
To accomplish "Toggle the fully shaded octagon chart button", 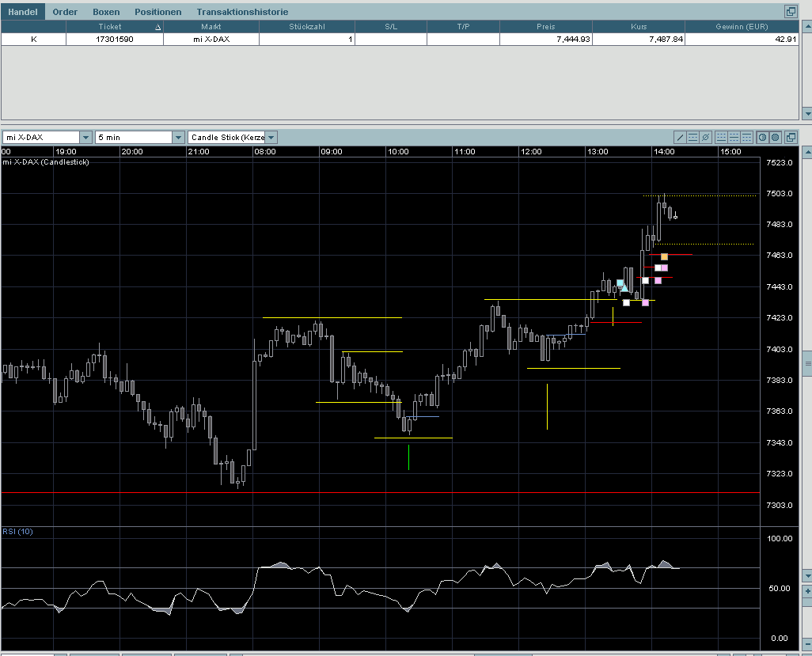I will (x=776, y=137).
